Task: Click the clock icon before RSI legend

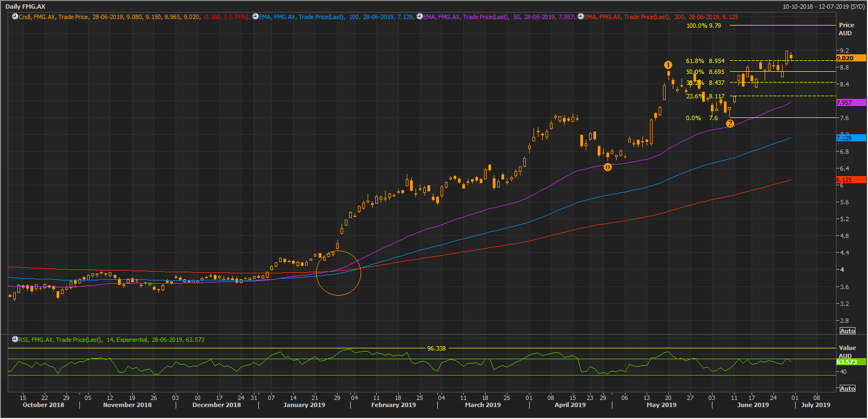Action: coord(15,340)
